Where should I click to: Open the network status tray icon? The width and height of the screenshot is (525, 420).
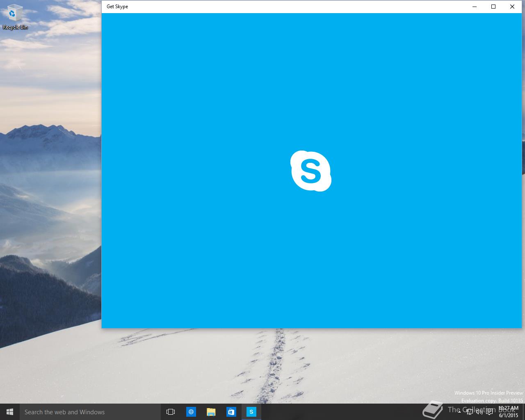click(469, 412)
